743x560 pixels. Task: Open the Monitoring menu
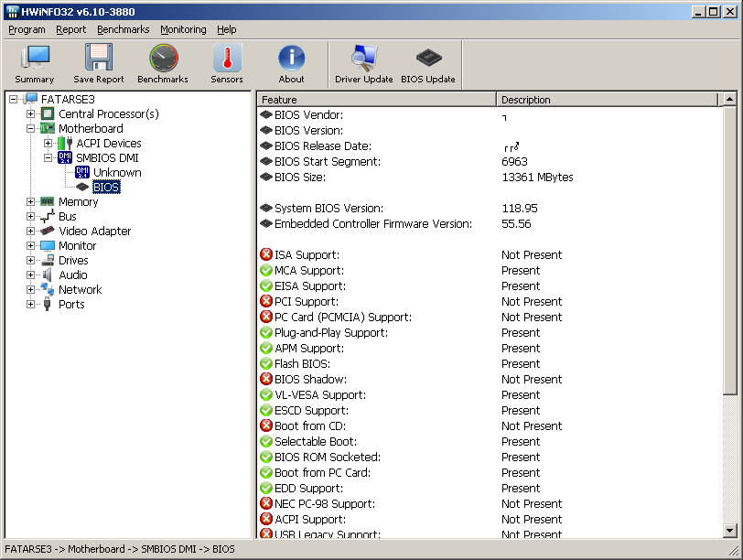tap(183, 29)
